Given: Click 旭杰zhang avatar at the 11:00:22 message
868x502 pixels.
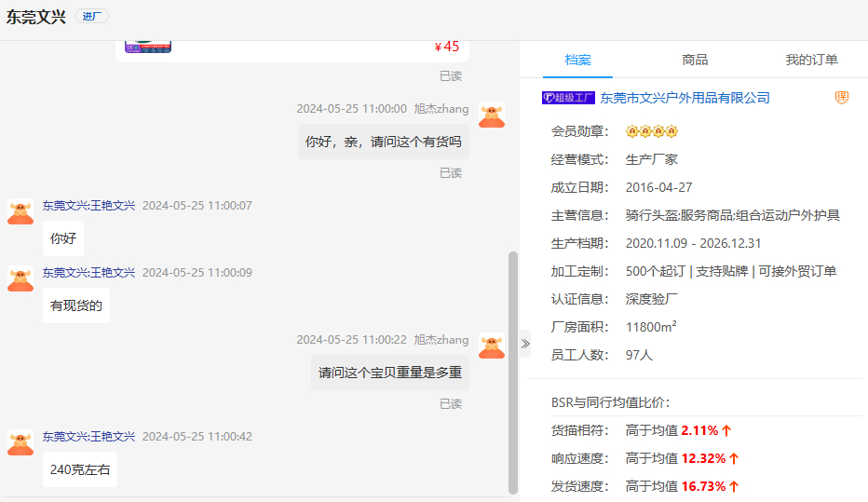Looking at the screenshot, I should coord(492,346).
